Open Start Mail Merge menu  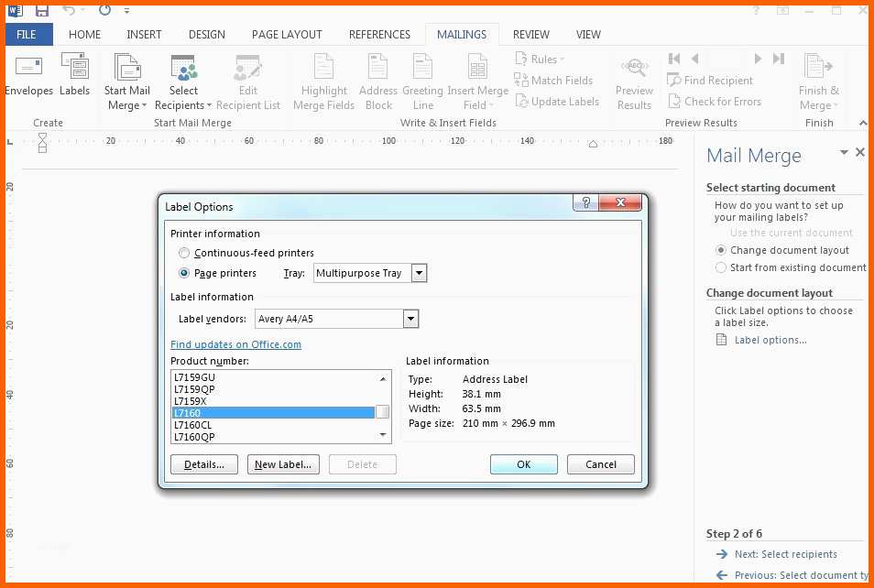tap(127, 82)
